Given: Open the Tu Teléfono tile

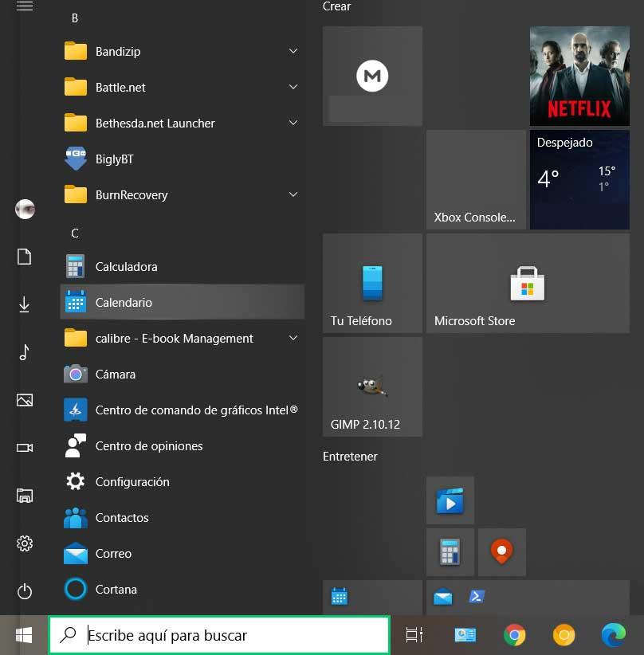Looking at the screenshot, I should pyautogui.click(x=372, y=283).
